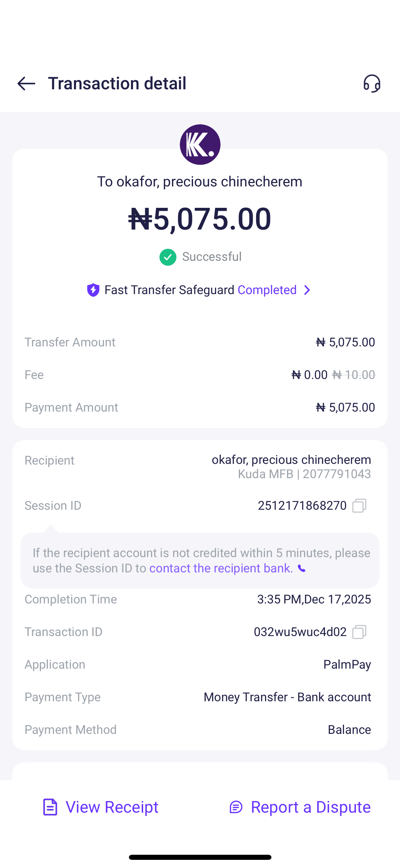Open View Receipt
Image resolution: width=400 pixels, height=868 pixels.
[101, 807]
